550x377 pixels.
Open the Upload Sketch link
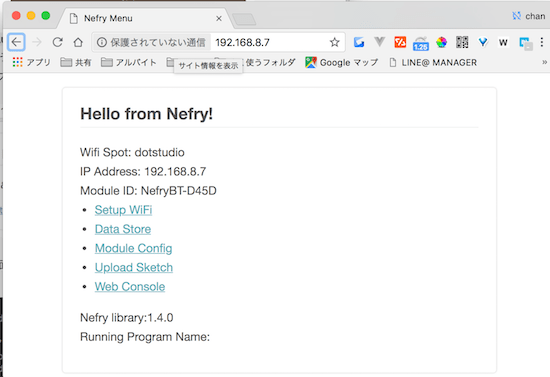pos(134,268)
